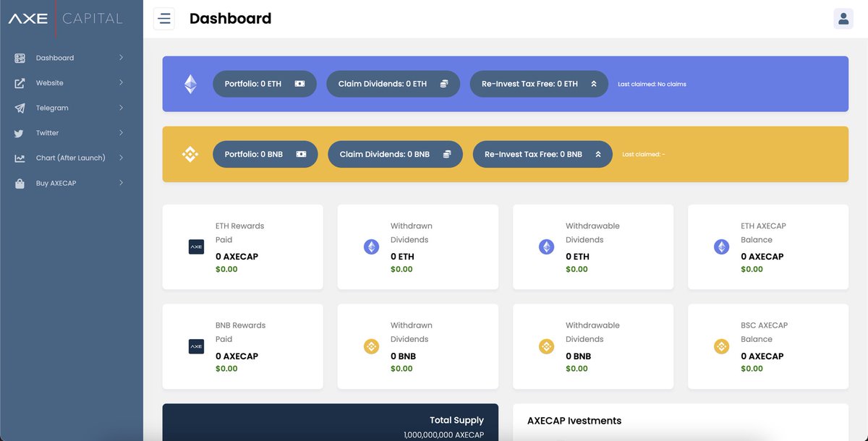868x441 pixels.
Task: Click the Ethereum diamond logo in blue banner
Action: point(190,83)
